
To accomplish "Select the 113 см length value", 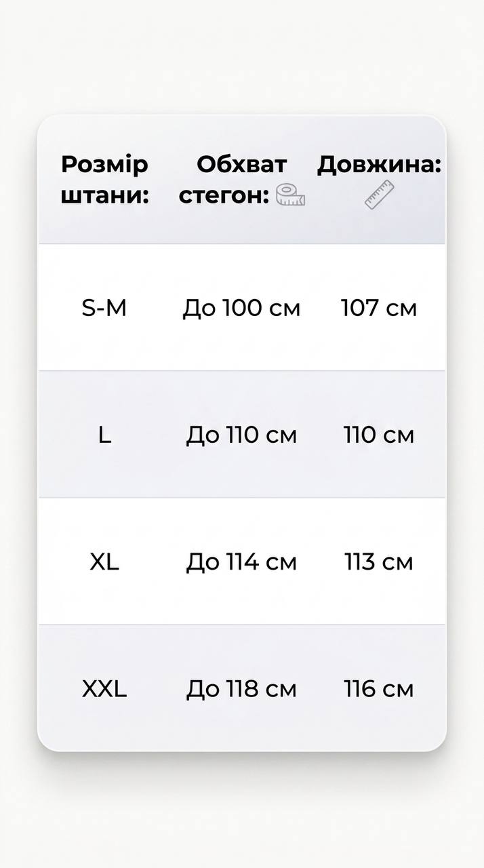I will pos(379,562).
